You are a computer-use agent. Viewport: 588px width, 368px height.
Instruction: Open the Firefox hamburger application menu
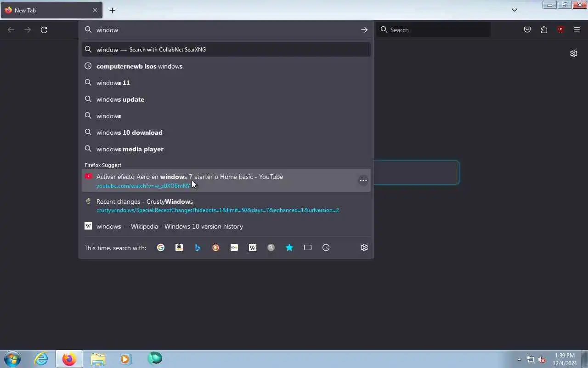(577, 30)
